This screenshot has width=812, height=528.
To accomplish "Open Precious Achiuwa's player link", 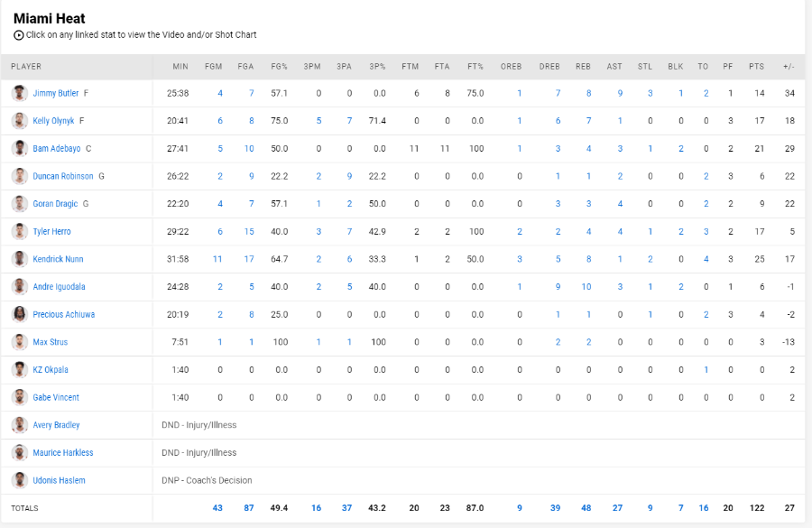I will tap(64, 314).
